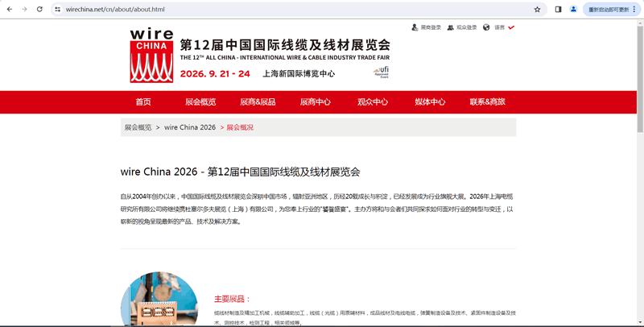Reload the page with refresh icon
The height and width of the screenshot is (327, 644).
(39, 10)
